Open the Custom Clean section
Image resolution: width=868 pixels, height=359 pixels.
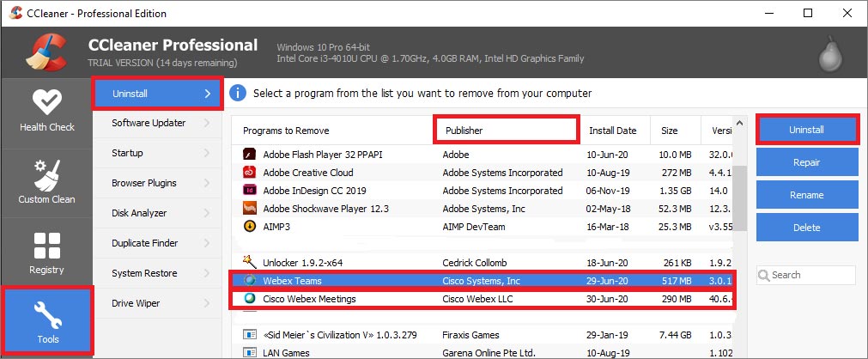click(x=46, y=183)
